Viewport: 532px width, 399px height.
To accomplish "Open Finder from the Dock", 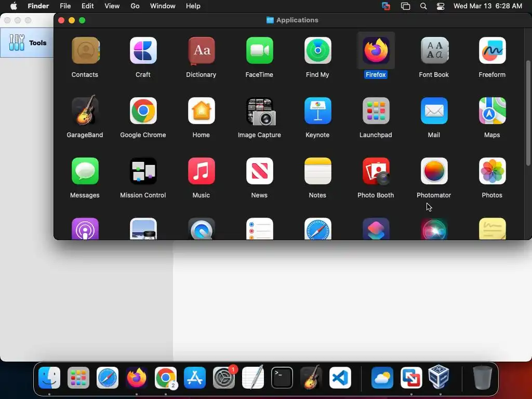I will pos(49,378).
